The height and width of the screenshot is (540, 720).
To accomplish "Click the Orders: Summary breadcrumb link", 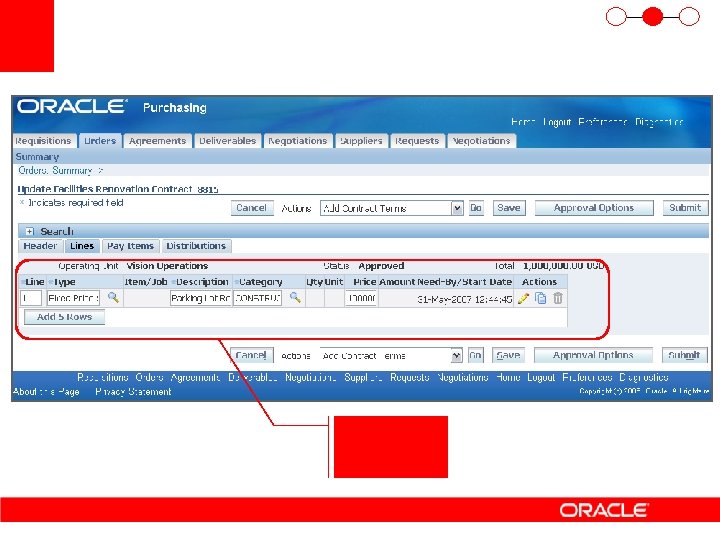I will coord(56,170).
